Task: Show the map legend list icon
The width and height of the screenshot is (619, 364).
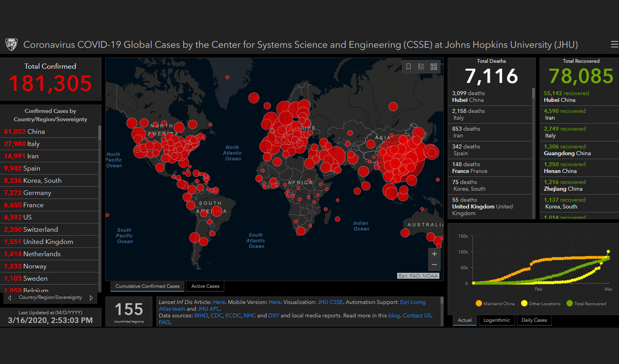Action: point(421,67)
